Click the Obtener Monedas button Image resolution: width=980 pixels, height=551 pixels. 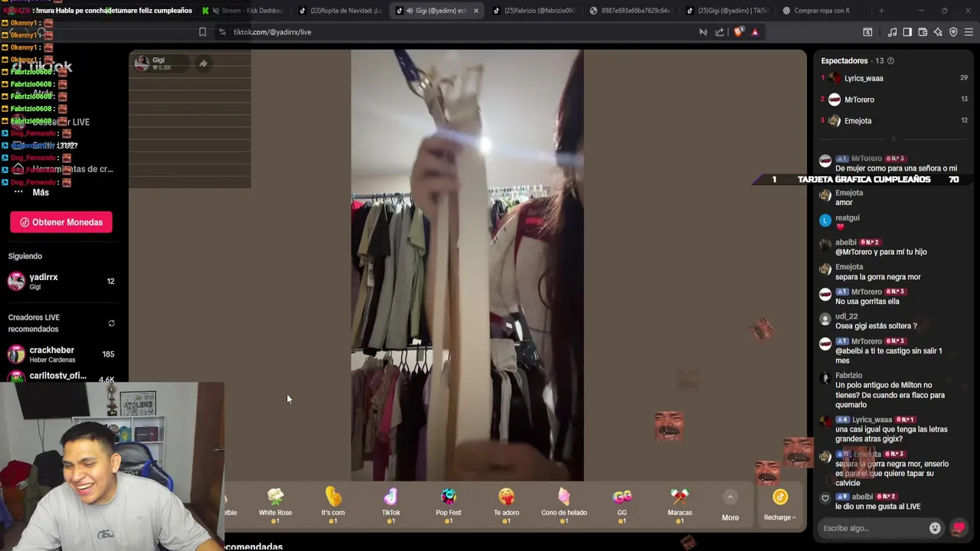tap(61, 222)
